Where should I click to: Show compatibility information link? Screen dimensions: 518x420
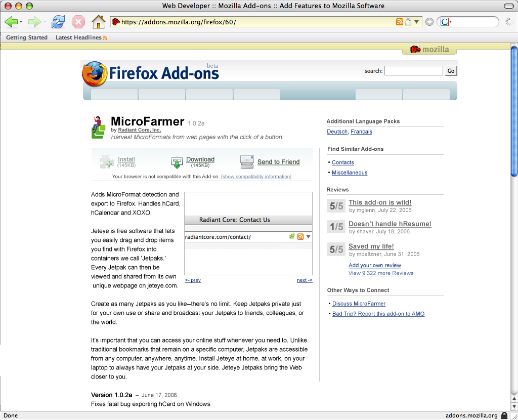256,177
